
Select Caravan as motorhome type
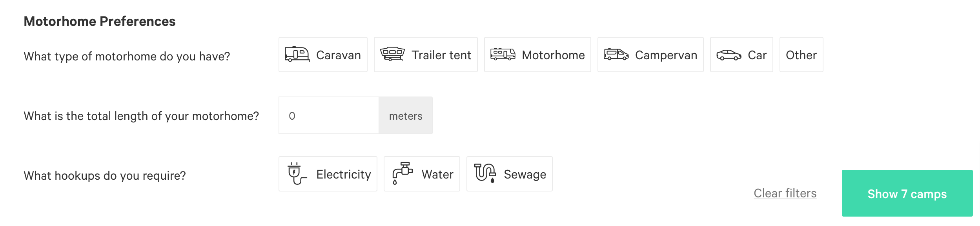point(323,55)
